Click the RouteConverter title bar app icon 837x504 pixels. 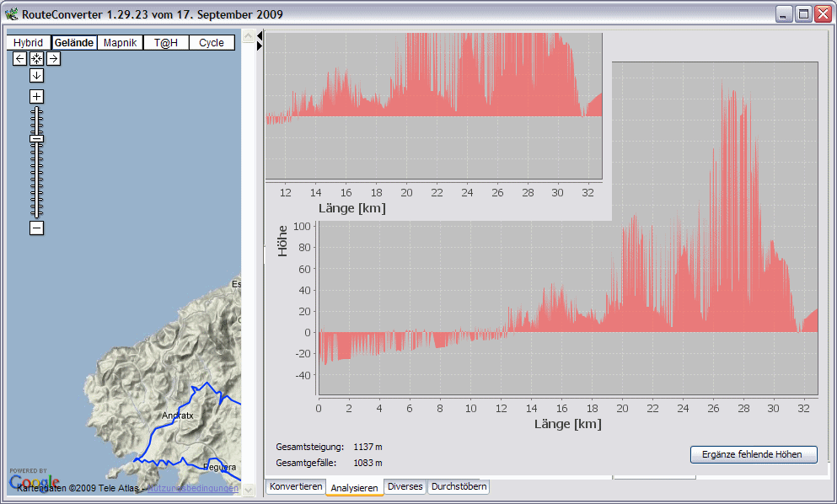coord(11,14)
